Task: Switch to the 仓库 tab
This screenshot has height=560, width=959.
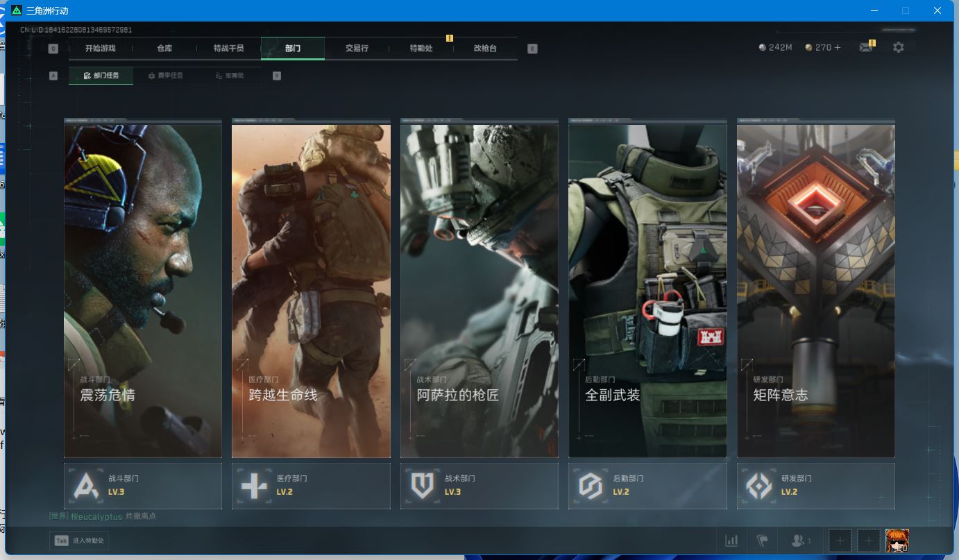Action: point(164,49)
